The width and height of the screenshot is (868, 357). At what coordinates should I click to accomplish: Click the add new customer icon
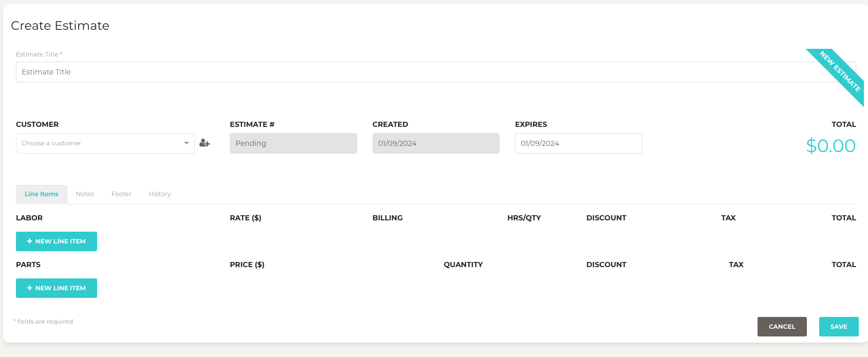(205, 143)
